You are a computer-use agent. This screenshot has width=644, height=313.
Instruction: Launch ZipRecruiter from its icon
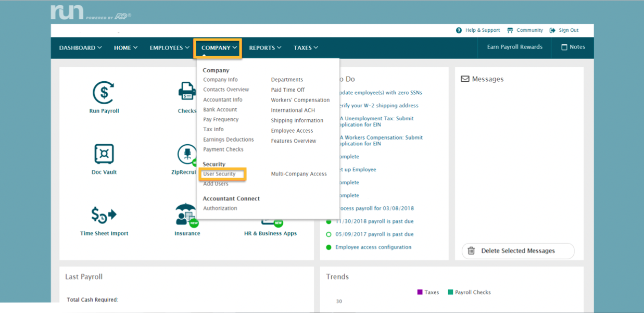coord(187,155)
